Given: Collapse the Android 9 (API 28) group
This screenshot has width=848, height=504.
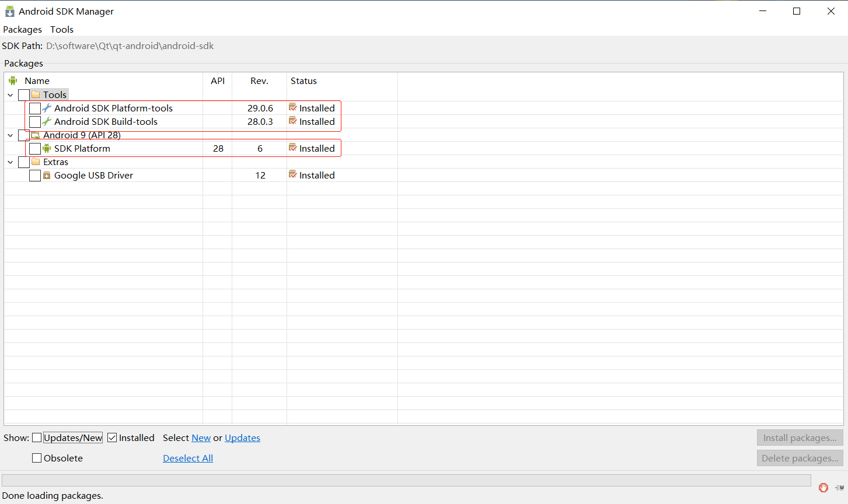Looking at the screenshot, I should (11, 135).
